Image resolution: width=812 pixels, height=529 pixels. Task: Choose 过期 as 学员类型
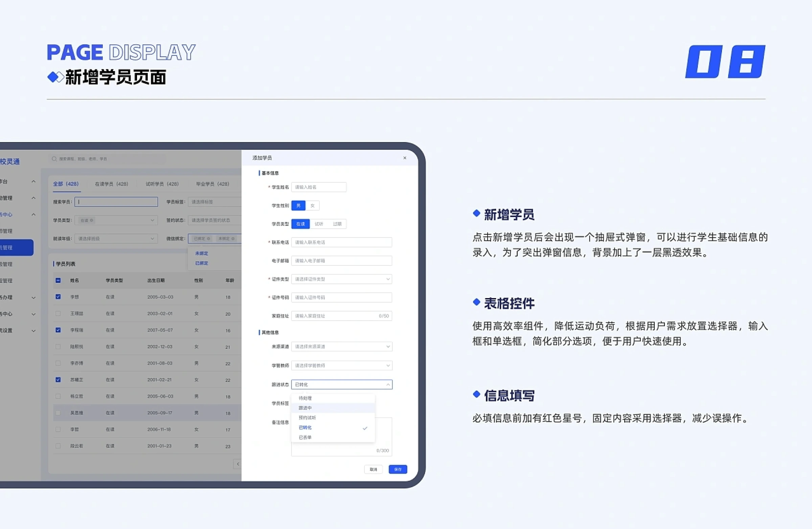pos(337,224)
